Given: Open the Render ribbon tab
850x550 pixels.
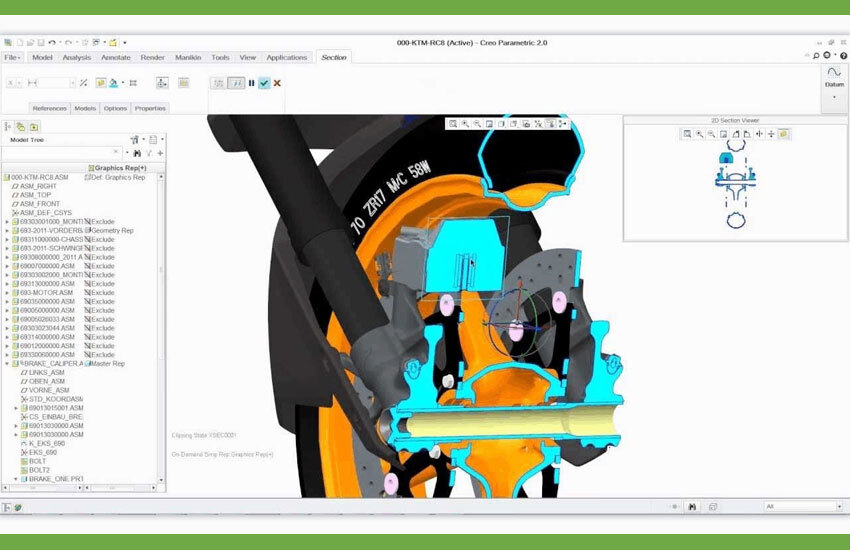Looking at the screenshot, I should (x=153, y=57).
